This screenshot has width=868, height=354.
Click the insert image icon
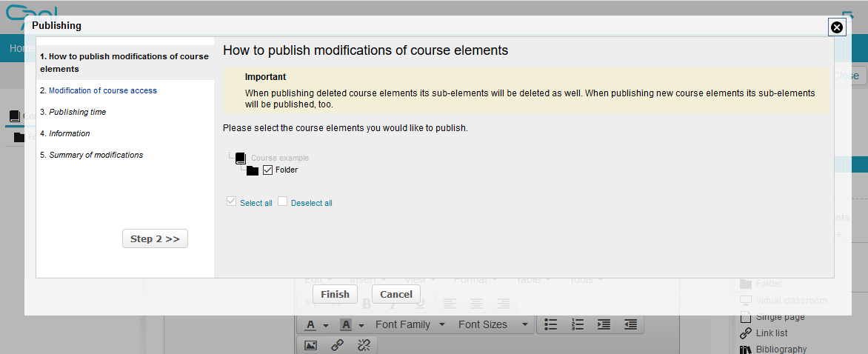point(311,344)
